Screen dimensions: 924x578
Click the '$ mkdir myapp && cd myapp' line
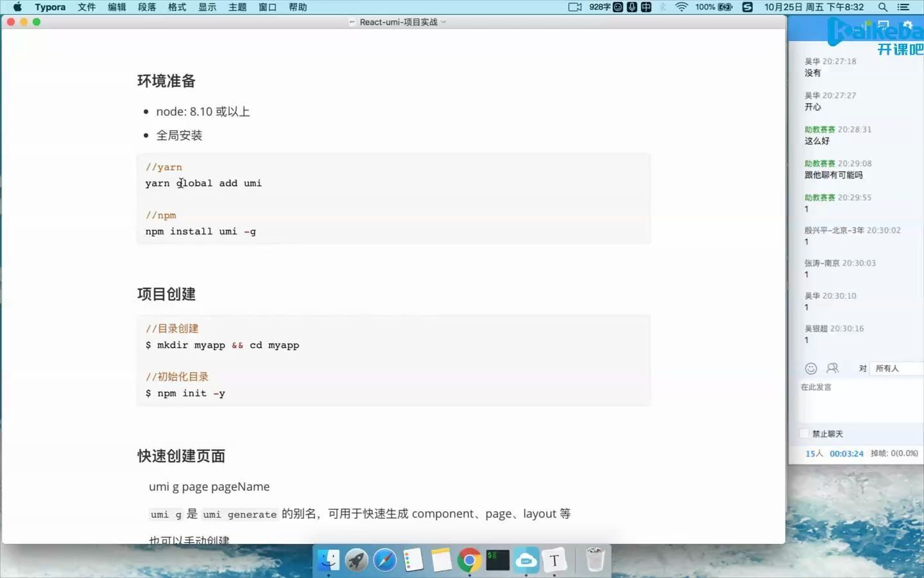(x=222, y=345)
